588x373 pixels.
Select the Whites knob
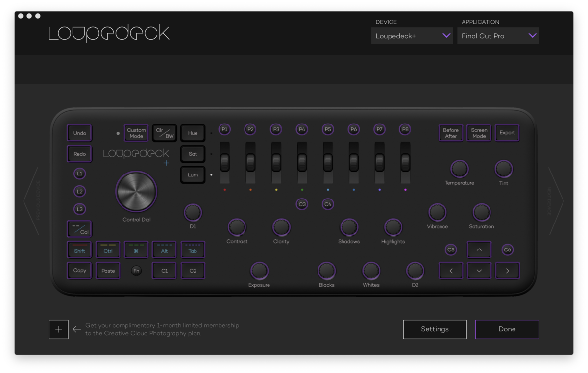(371, 271)
